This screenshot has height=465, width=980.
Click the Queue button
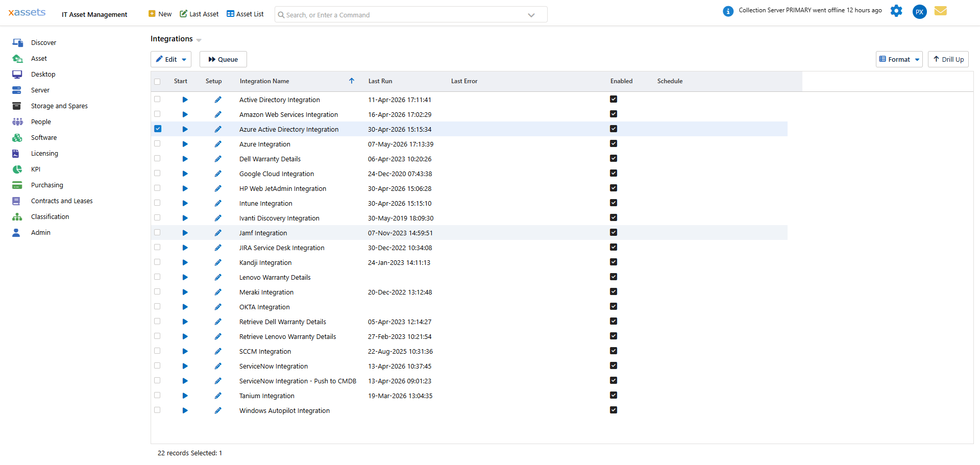223,59
